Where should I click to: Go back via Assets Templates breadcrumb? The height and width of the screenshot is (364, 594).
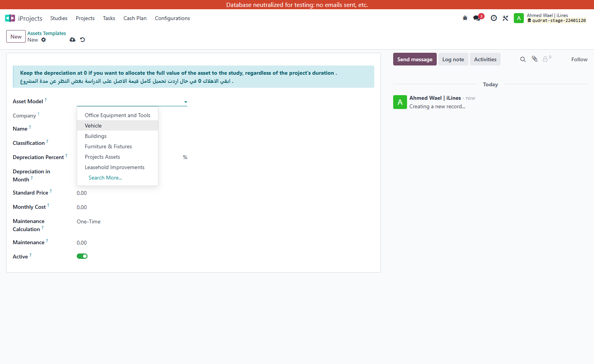point(47,34)
